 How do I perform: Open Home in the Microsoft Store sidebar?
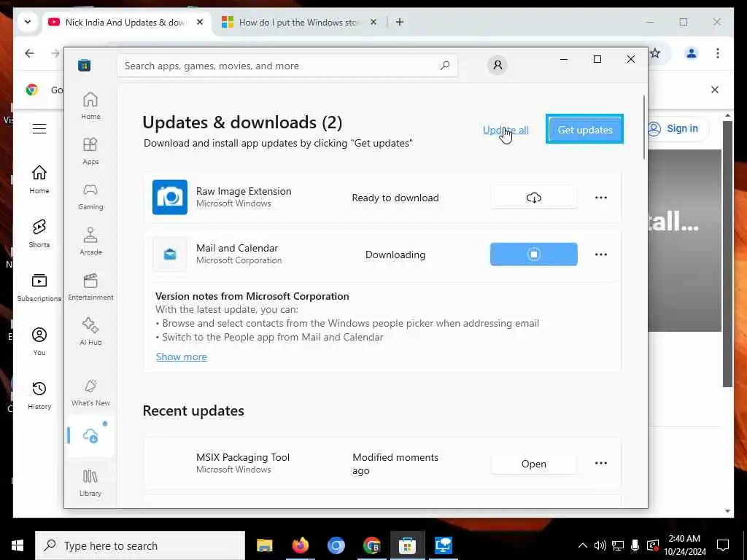click(x=90, y=106)
